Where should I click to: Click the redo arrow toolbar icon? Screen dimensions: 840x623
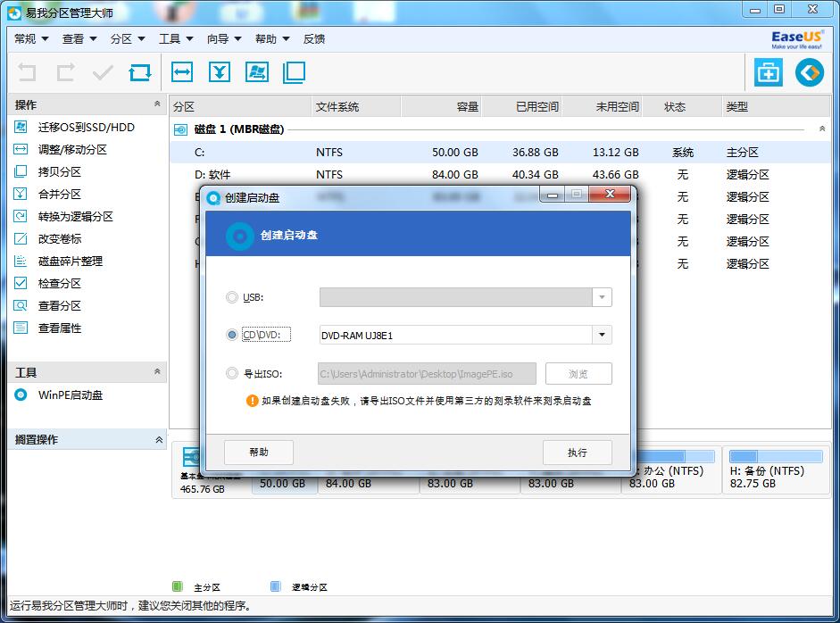[65, 71]
